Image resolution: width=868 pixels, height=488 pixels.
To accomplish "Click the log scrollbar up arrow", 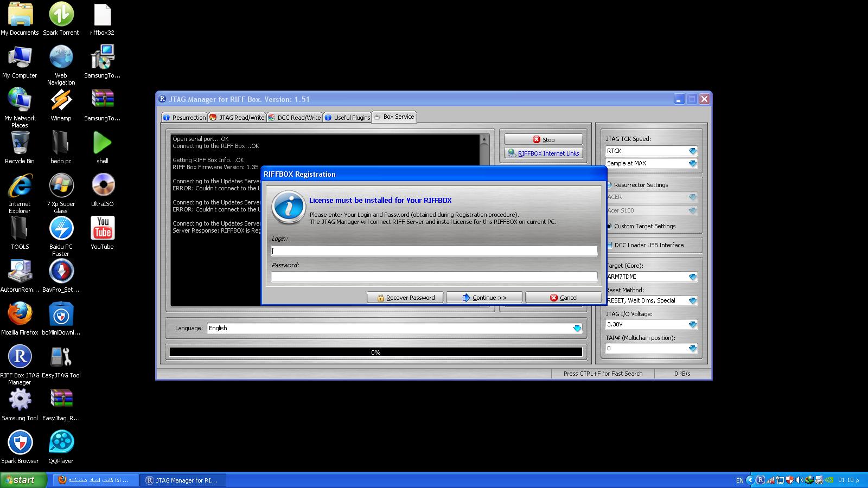I will (x=484, y=139).
